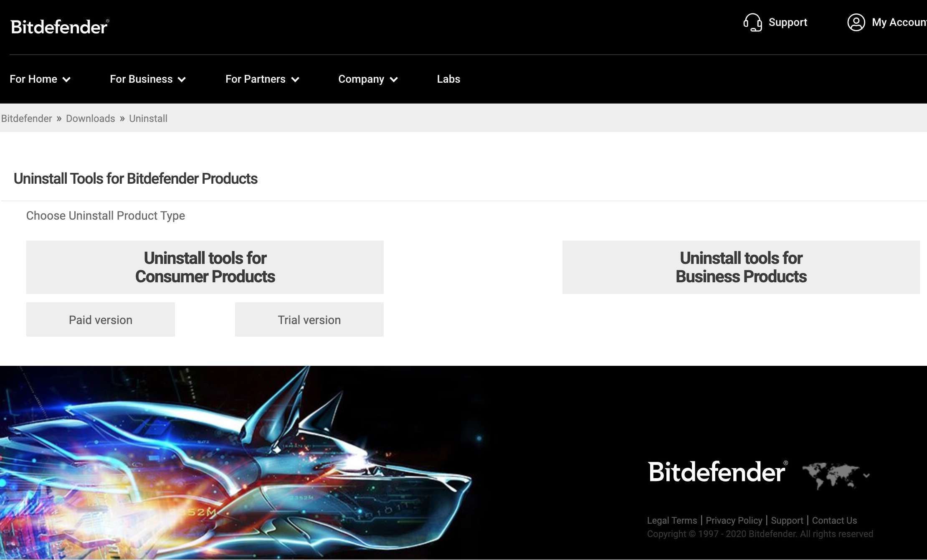Click the 'Uninstall Tools for Bitdefender Products' heading
The image size is (927, 560).
click(136, 179)
